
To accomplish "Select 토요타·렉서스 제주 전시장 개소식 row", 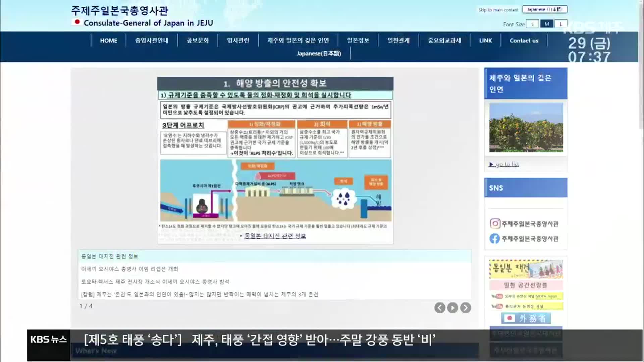I will tap(275, 282).
